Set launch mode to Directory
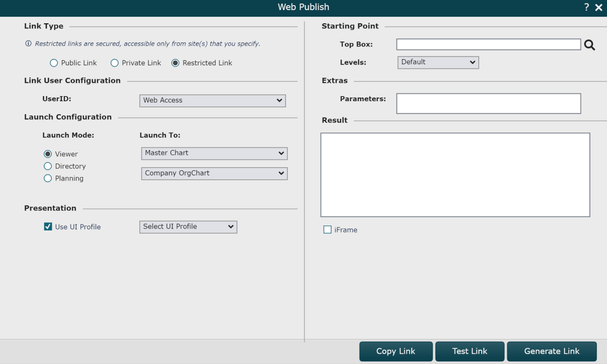607x364 pixels. point(48,166)
